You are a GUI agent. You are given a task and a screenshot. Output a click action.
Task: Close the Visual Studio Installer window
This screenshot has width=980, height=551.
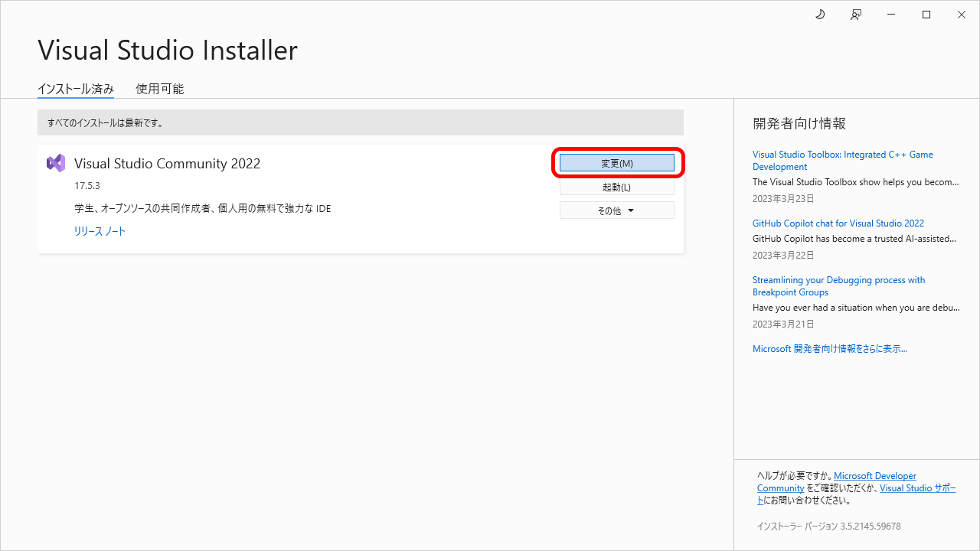pos(962,15)
